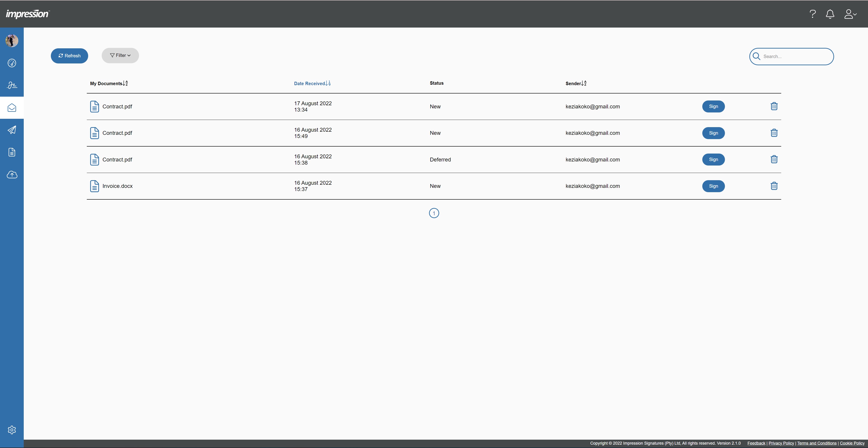868x448 pixels.
Task: Expand the Filter dropdown
Action: (120, 56)
